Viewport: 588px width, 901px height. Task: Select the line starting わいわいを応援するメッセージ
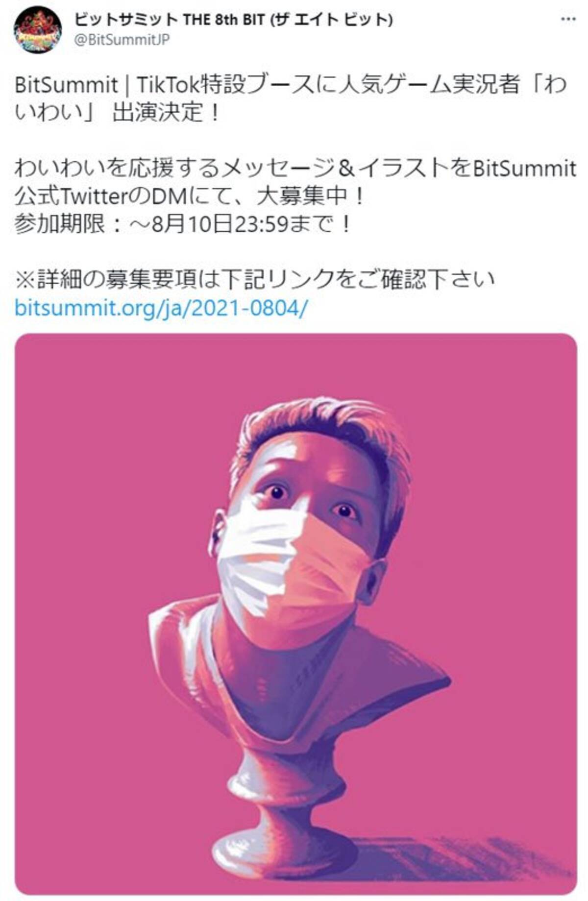click(x=295, y=169)
